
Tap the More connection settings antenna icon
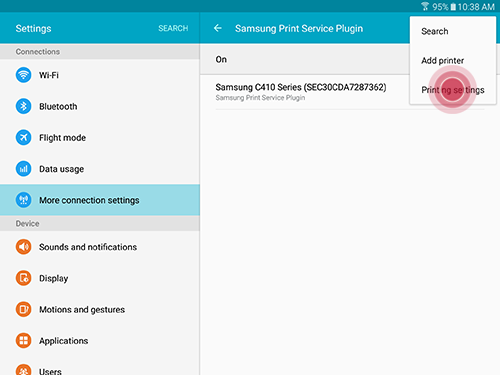coord(23,200)
